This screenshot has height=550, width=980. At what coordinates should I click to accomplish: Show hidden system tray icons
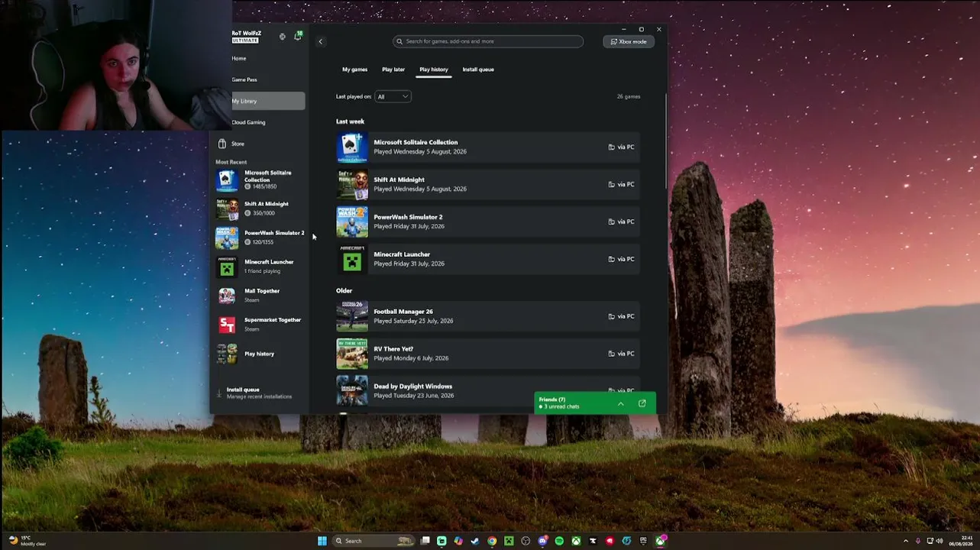(x=906, y=541)
